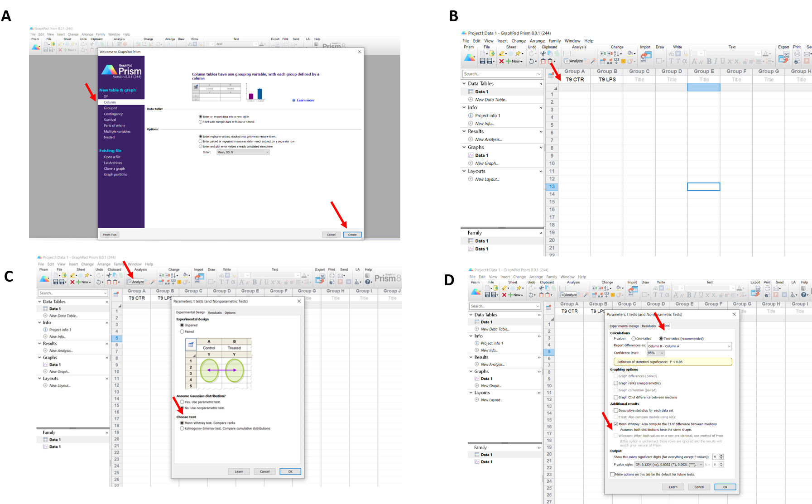Click the Import icon in panel D toolbar

tap(633, 290)
